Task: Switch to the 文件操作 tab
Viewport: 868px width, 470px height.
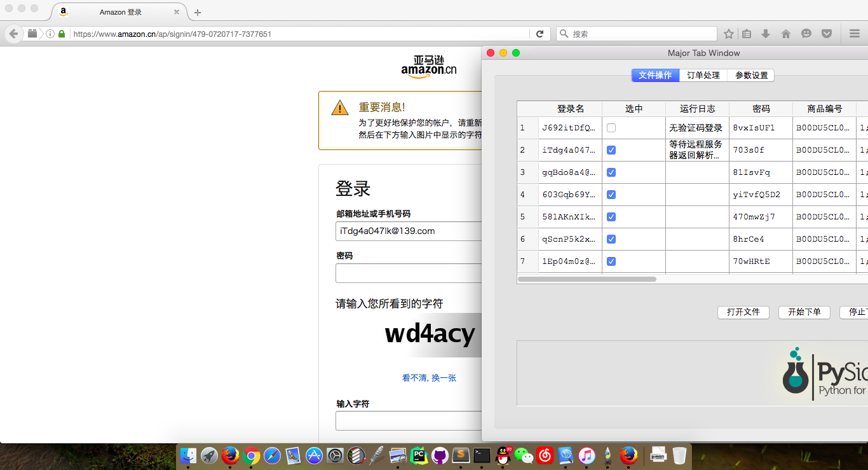Action: [x=655, y=75]
